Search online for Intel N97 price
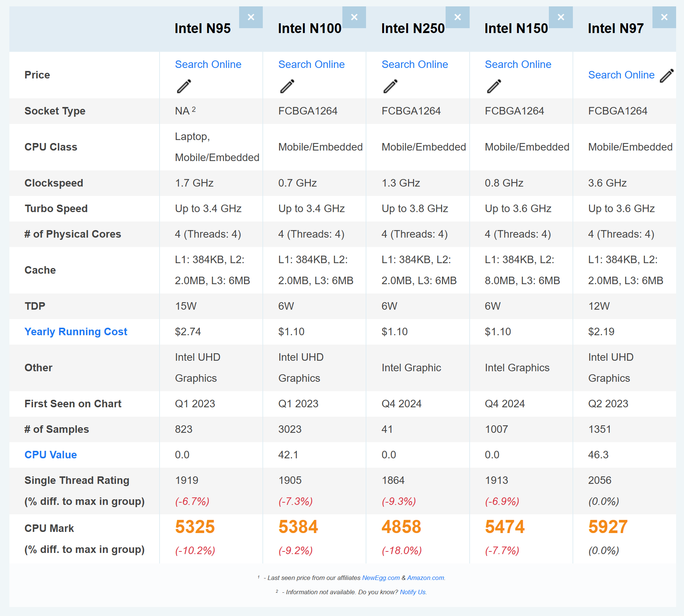Viewport: 684px width, 616px height. pos(621,75)
